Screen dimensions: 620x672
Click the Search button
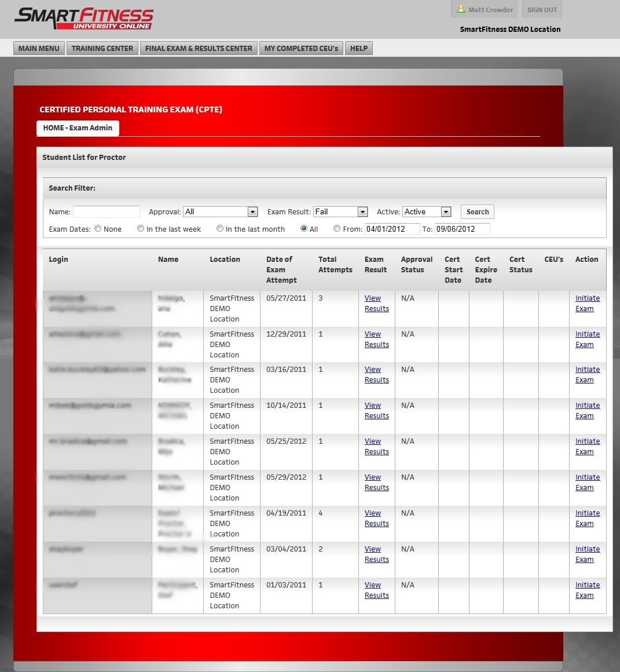(x=478, y=211)
